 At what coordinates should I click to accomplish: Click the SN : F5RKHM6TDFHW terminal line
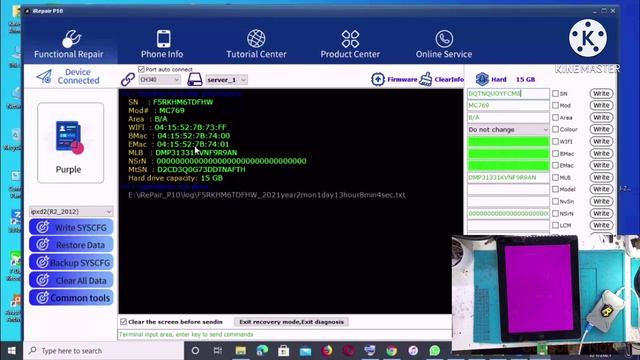point(171,102)
